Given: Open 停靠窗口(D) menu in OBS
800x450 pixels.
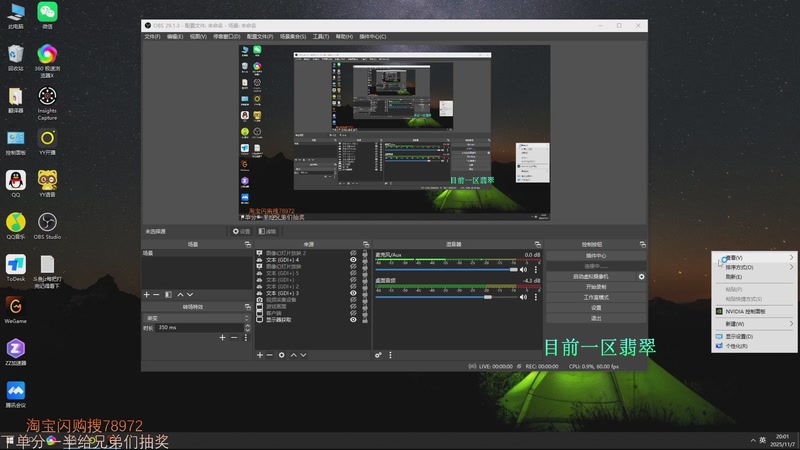Looking at the screenshot, I should point(227,37).
